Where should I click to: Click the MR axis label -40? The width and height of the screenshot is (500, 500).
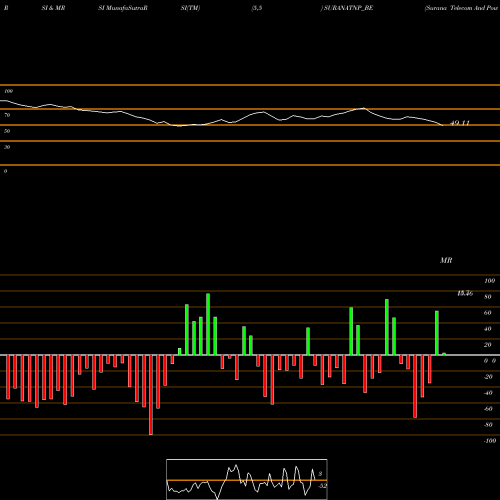click(x=488, y=393)
